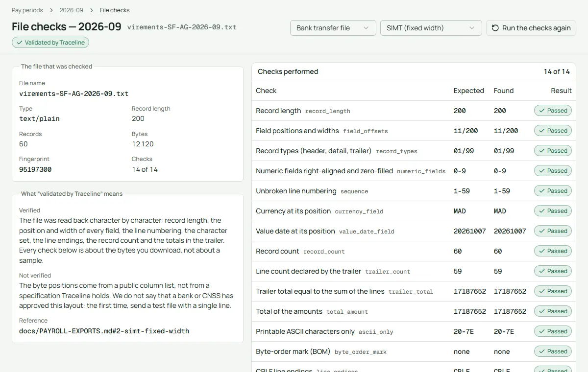Click the refresh icon in Run the checks again
588x372 pixels.
point(495,28)
